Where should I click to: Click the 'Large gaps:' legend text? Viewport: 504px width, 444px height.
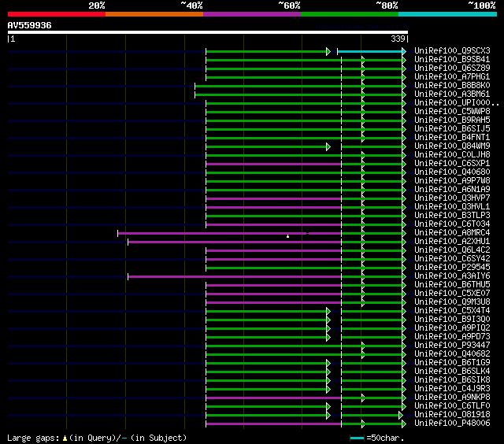pyautogui.click(x=33, y=438)
